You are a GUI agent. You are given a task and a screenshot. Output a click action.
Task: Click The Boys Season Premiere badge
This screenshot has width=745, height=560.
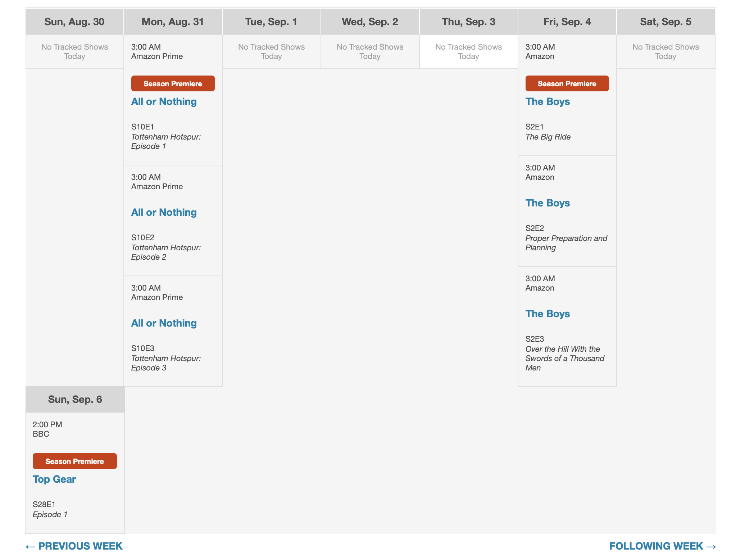tap(567, 83)
